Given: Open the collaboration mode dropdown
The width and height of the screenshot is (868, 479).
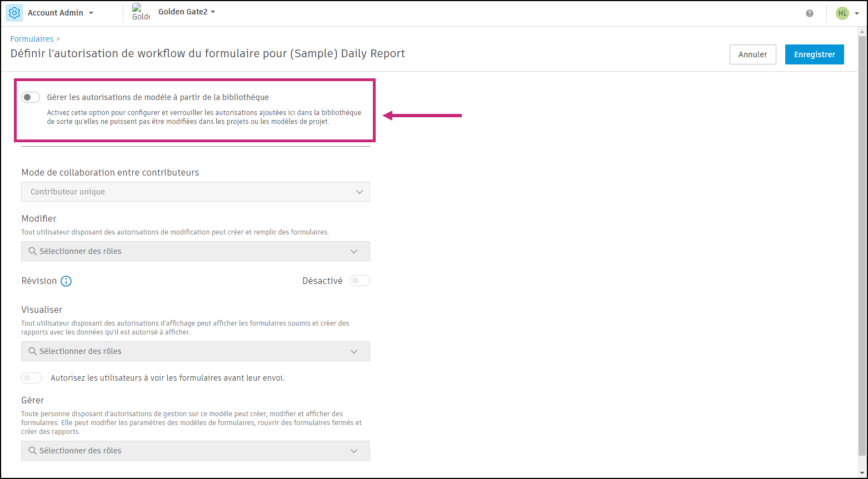Looking at the screenshot, I should tap(196, 192).
